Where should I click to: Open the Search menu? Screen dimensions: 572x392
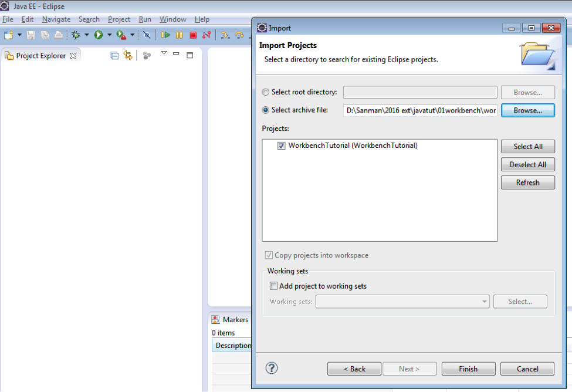coord(89,19)
